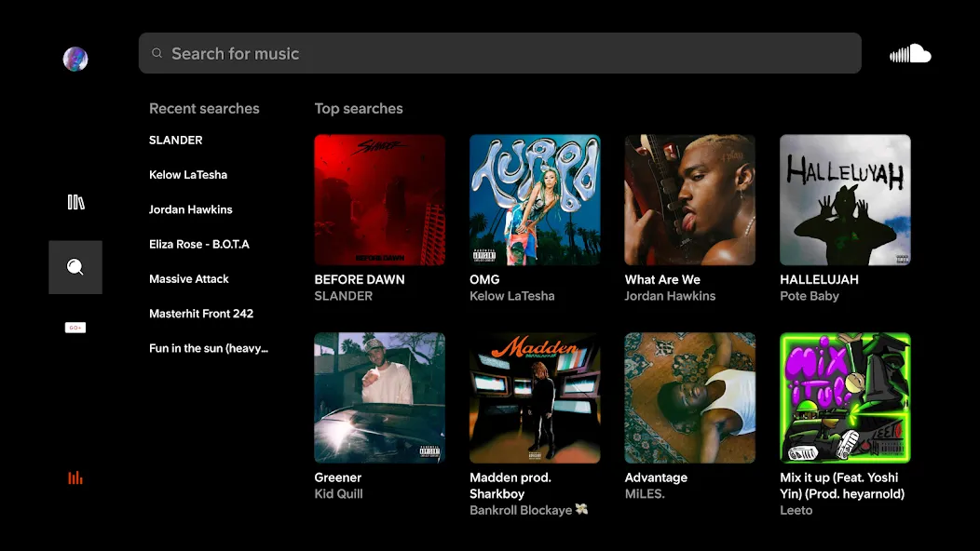Click the Kid Quill artist name

pos(339,494)
